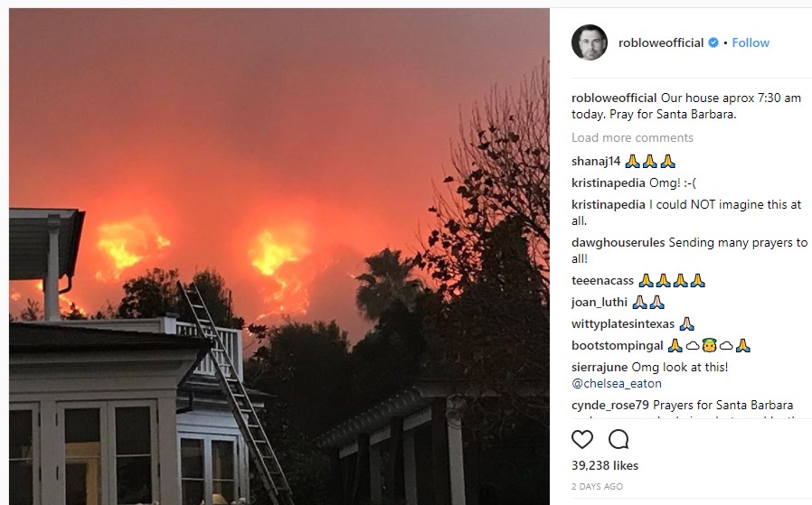Open sierrajune commenter profile
812x505 pixels.
point(600,368)
